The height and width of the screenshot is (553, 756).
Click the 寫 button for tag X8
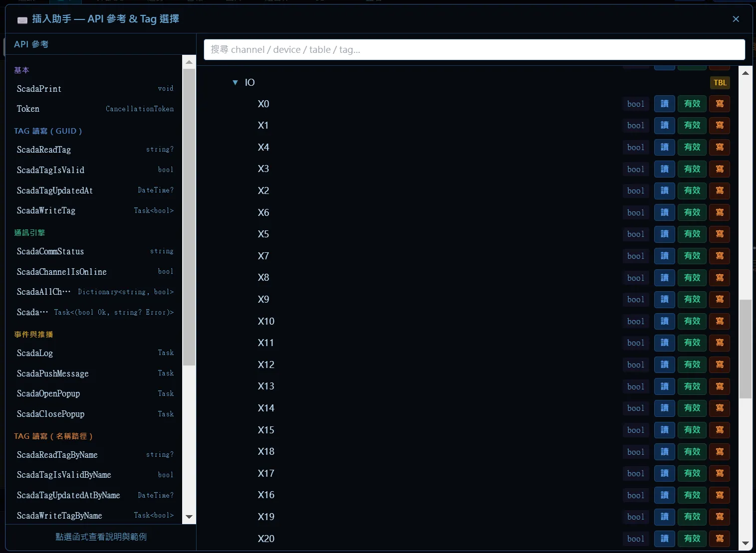pos(719,278)
